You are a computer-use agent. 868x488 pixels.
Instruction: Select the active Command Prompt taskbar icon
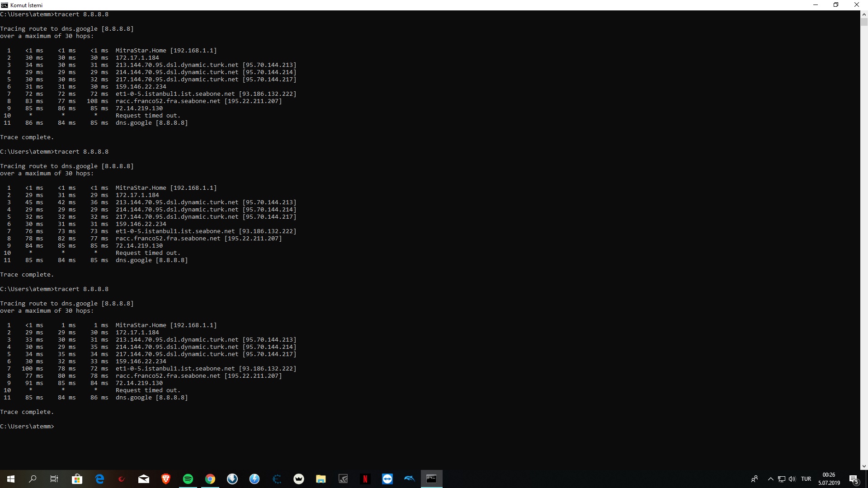coord(432,479)
